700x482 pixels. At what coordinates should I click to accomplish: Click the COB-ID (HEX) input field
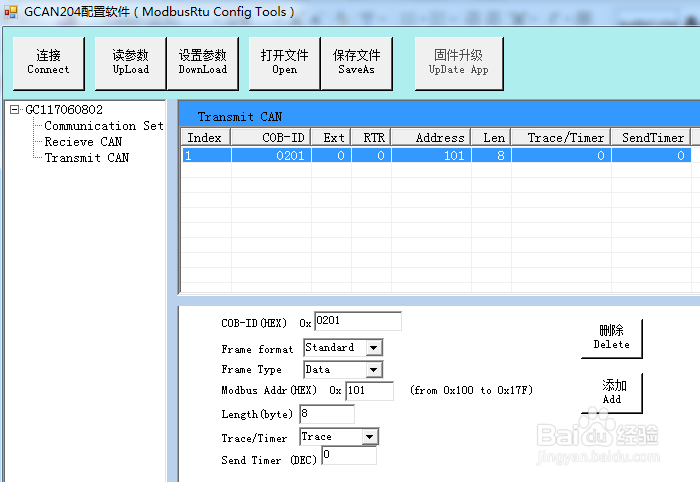(x=358, y=321)
